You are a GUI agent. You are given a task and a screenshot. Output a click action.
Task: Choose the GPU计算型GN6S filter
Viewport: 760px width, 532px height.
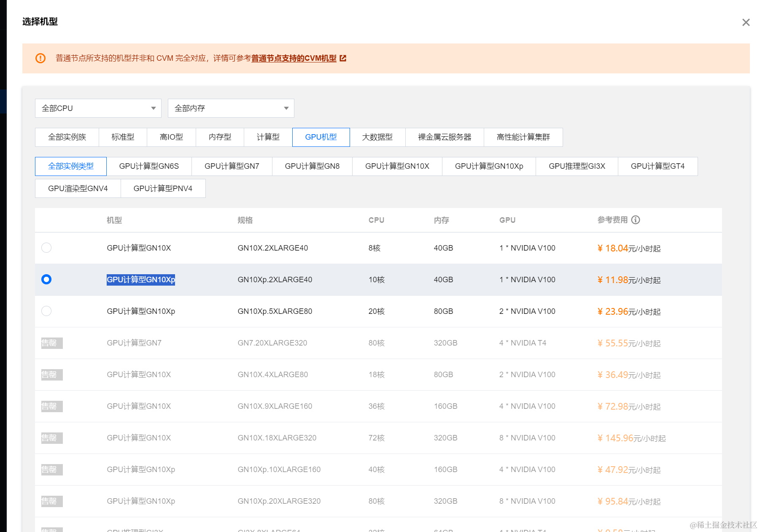tap(149, 166)
